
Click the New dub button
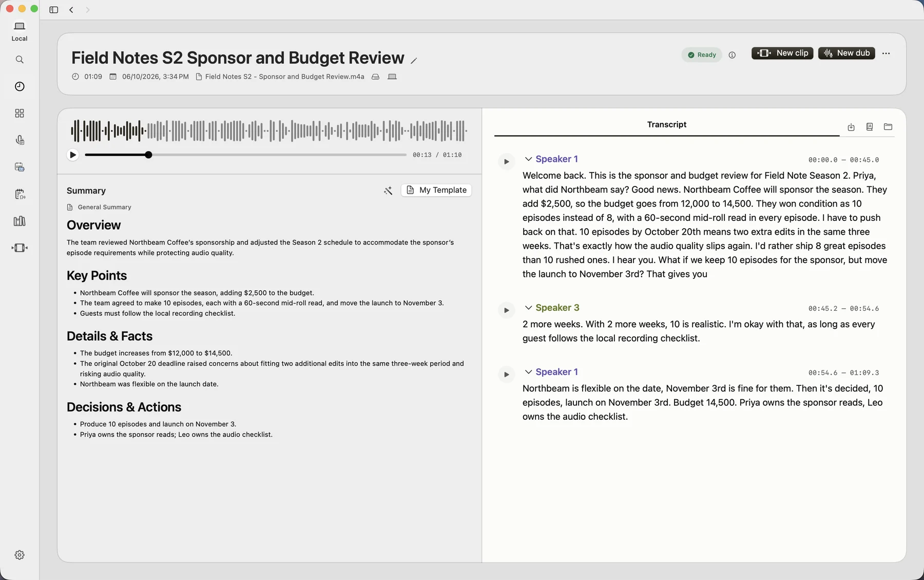[x=846, y=53]
